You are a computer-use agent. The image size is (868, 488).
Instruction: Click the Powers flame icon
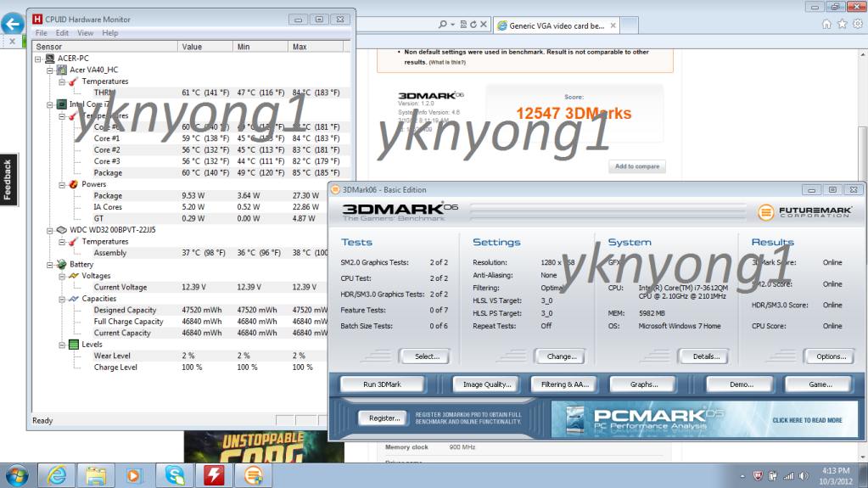[74, 184]
